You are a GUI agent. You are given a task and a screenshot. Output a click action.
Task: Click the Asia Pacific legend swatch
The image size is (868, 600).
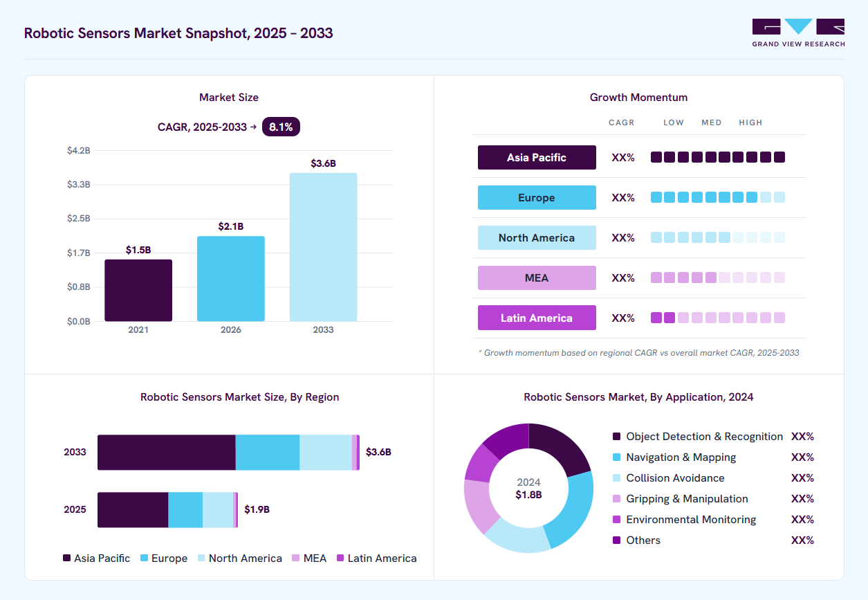click(67, 558)
